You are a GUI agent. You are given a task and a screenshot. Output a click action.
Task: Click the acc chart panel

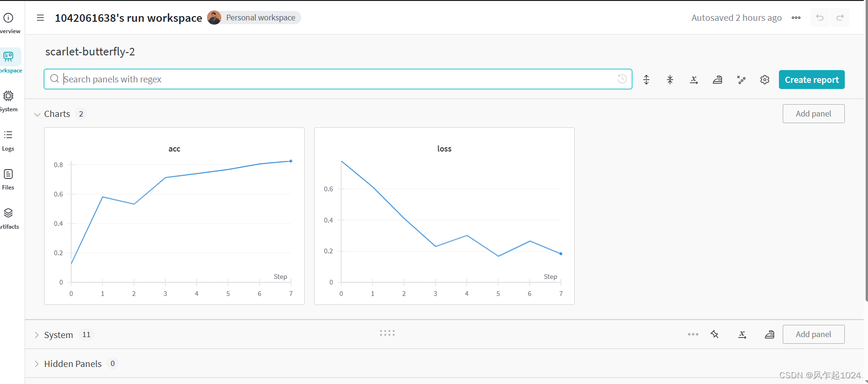[174, 216]
